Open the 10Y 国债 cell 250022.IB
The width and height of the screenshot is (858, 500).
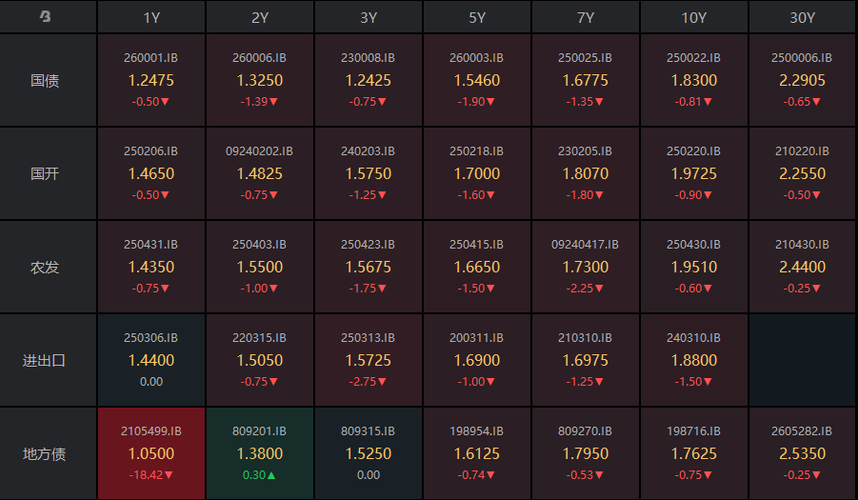(694, 80)
